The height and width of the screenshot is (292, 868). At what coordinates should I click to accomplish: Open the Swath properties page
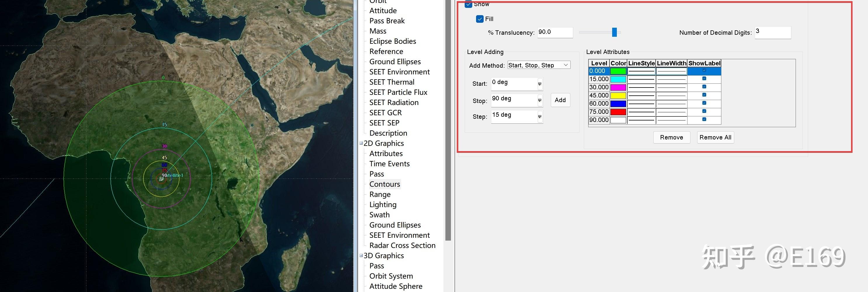point(379,215)
